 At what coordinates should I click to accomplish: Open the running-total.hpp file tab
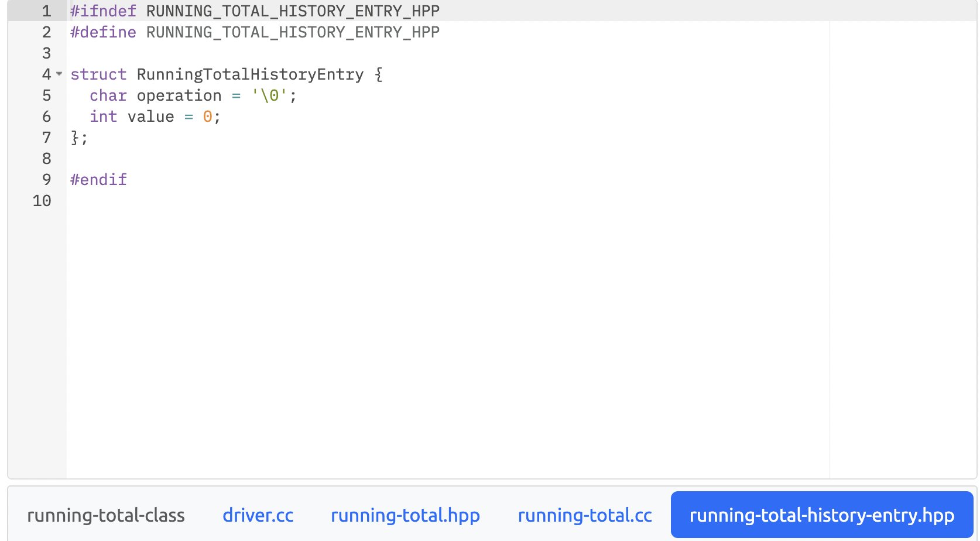[405, 515]
